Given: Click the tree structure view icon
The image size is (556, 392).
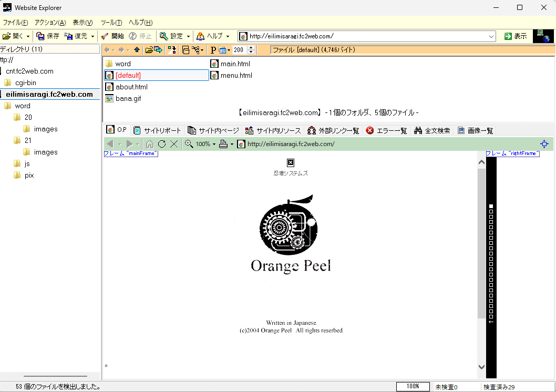Looking at the screenshot, I should coord(195,50).
